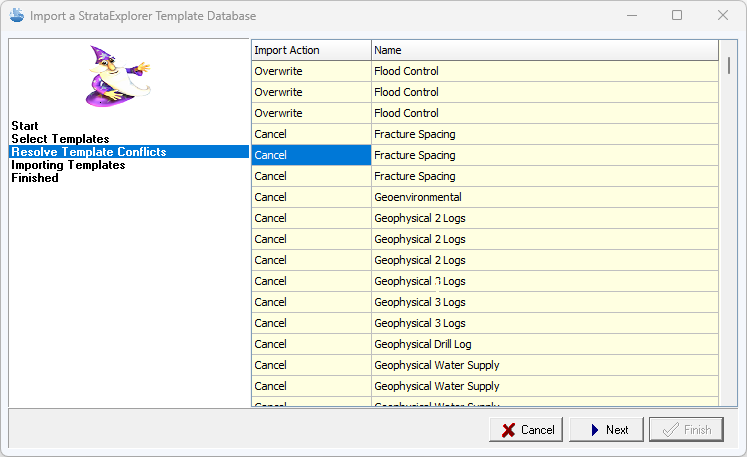Viewport: 747px width, 457px height.
Task: Click the StrataExplorer app icon in title bar
Action: [16, 16]
